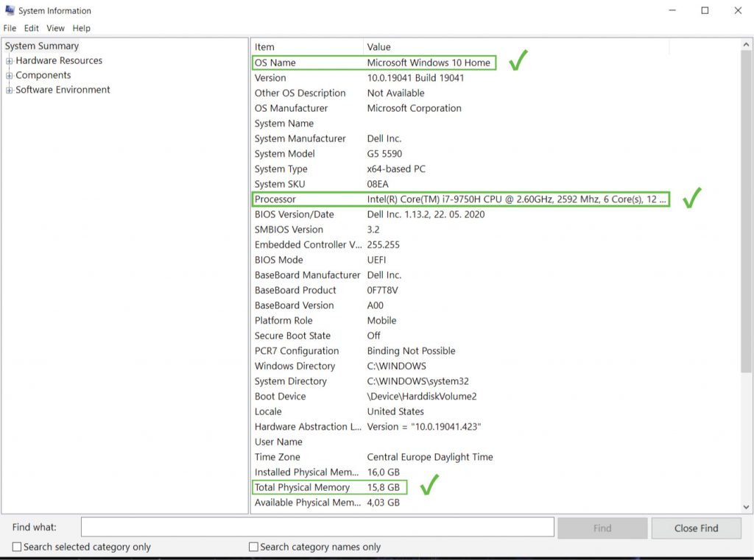
Task: Click inside the Find what search field
Action: (317, 527)
